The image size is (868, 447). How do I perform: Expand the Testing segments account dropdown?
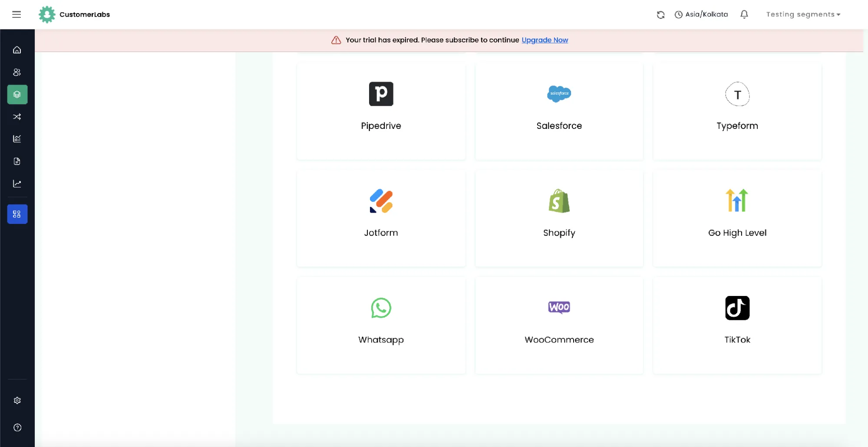point(803,14)
